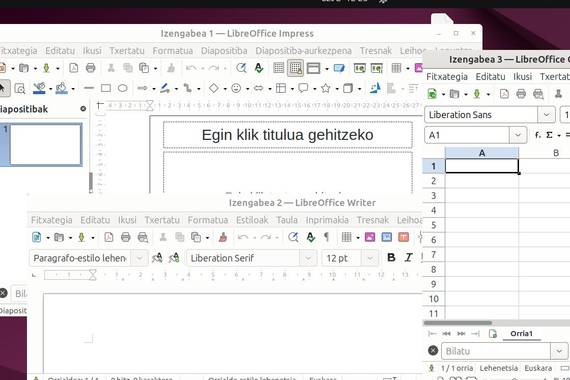Insert text box using Writer toolbar icon
Viewport: 570px width, 380px height.
click(404, 237)
